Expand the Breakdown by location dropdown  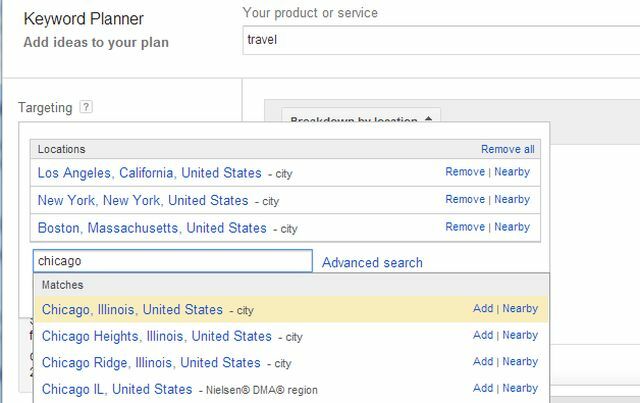361,116
